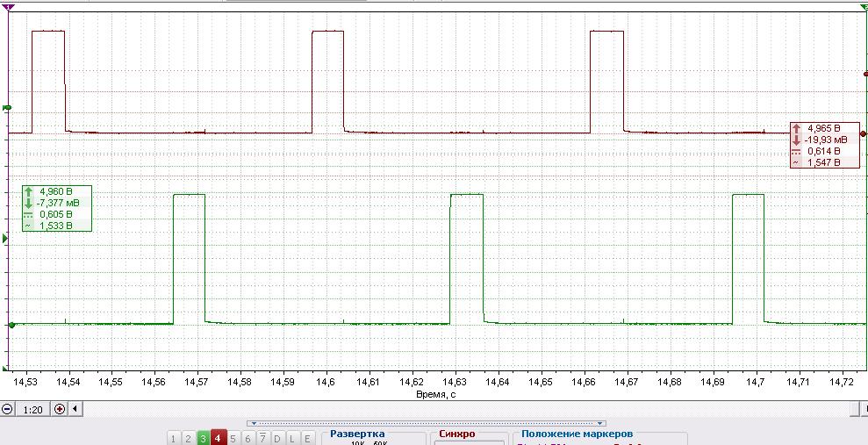Image resolution: width=868 pixels, height=445 pixels.
Task: Select the green channel 3 zero-level arrow
Action: click(5, 239)
